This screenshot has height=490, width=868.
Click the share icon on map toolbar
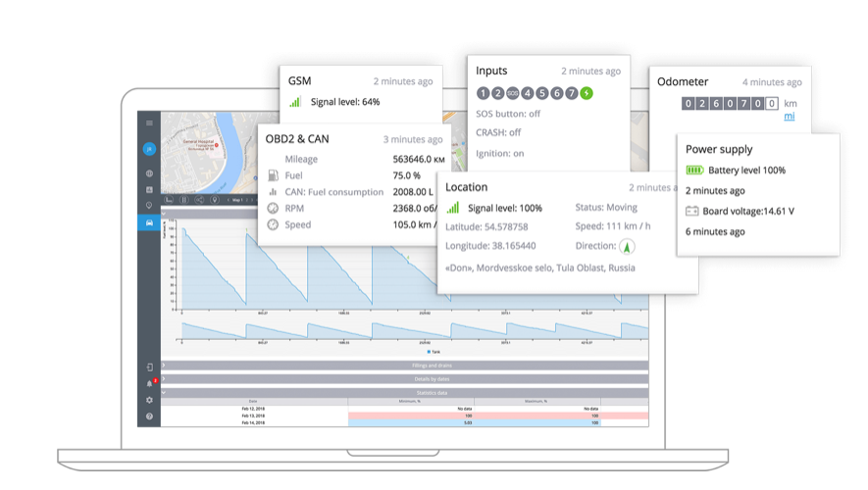(200, 200)
